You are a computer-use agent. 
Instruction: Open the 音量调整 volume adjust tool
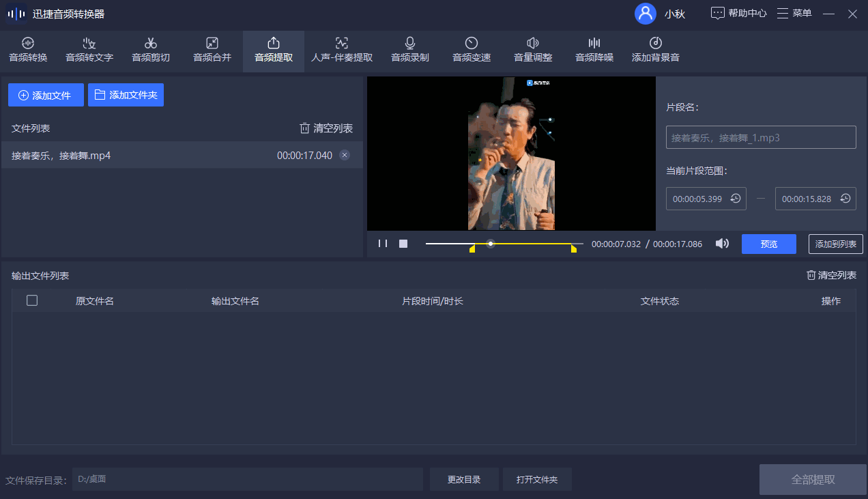pyautogui.click(x=533, y=51)
